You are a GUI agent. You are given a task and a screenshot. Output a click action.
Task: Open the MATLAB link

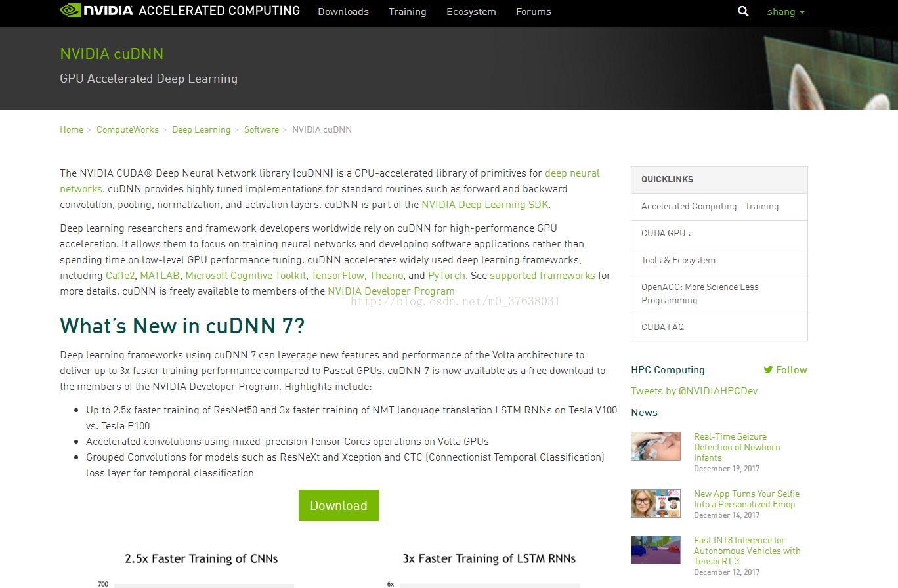160,276
